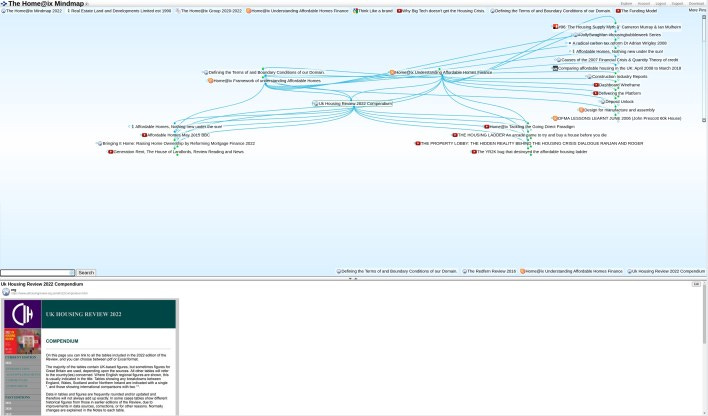The width and height of the screenshot is (708, 416).
Task: Select Real Estate Land and Developments Limited pin
Action: [120, 11]
